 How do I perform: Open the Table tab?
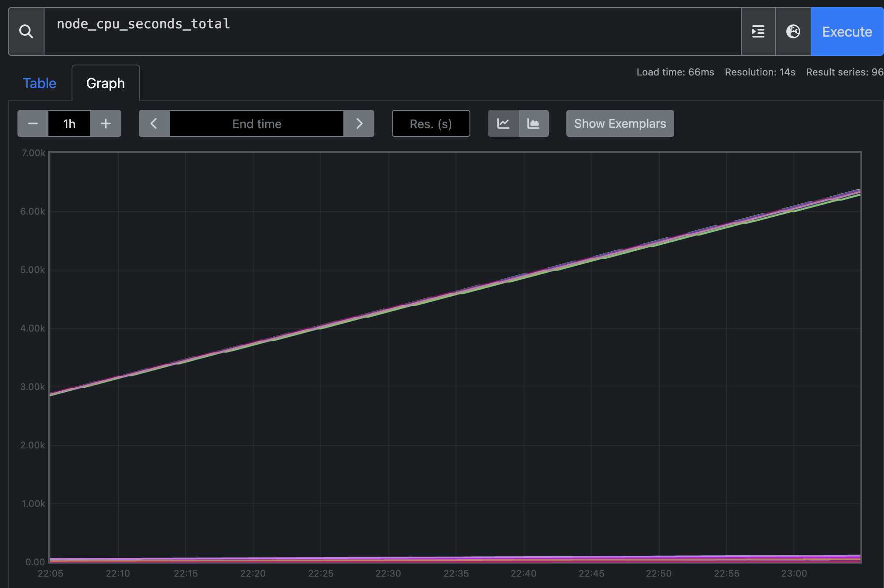[39, 83]
